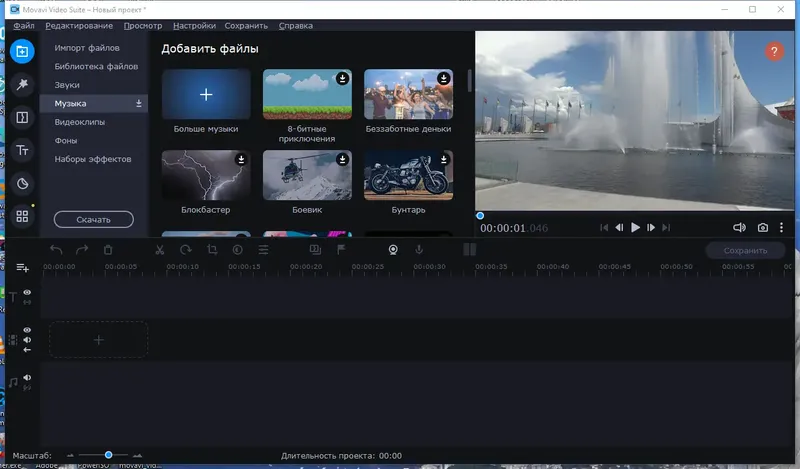Open the Справка menu
800x469 pixels.
pyautogui.click(x=295, y=26)
